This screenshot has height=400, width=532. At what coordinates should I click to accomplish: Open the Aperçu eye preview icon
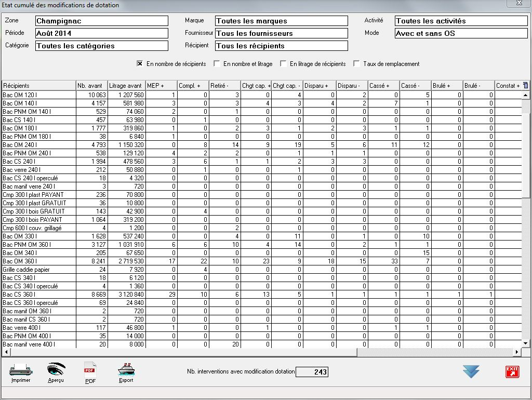click(x=56, y=370)
